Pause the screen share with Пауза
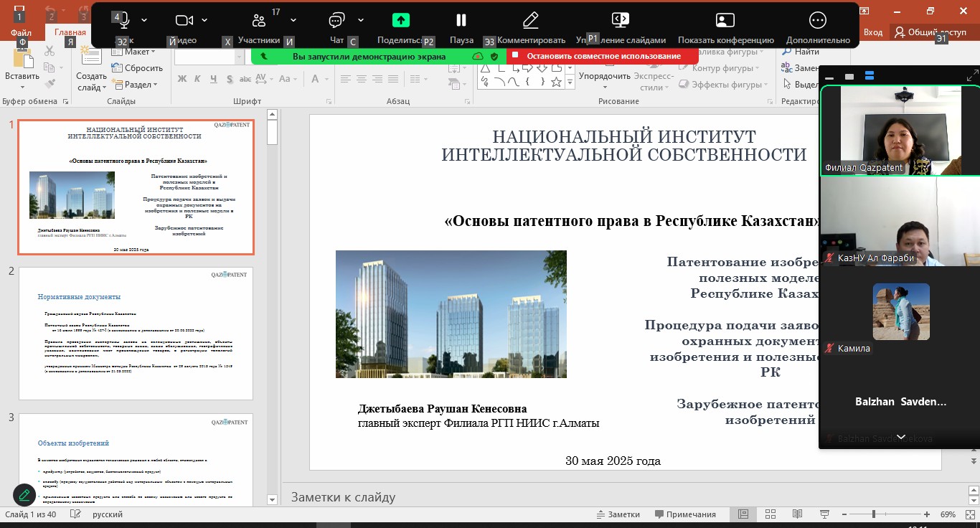Image resolution: width=980 pixels, height=528 pixels. click(x=461, y=20)
